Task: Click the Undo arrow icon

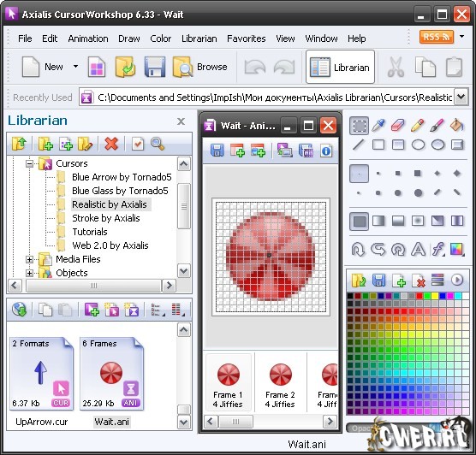Action: pyautogui.click(x=255, y=67)
